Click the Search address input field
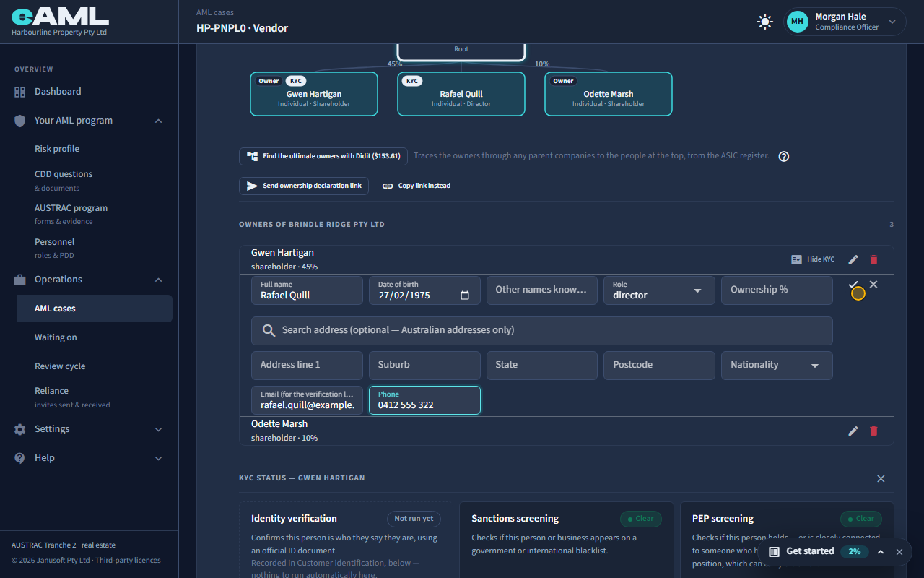Viewport: 924px width, 578px height. pos(542,330)
